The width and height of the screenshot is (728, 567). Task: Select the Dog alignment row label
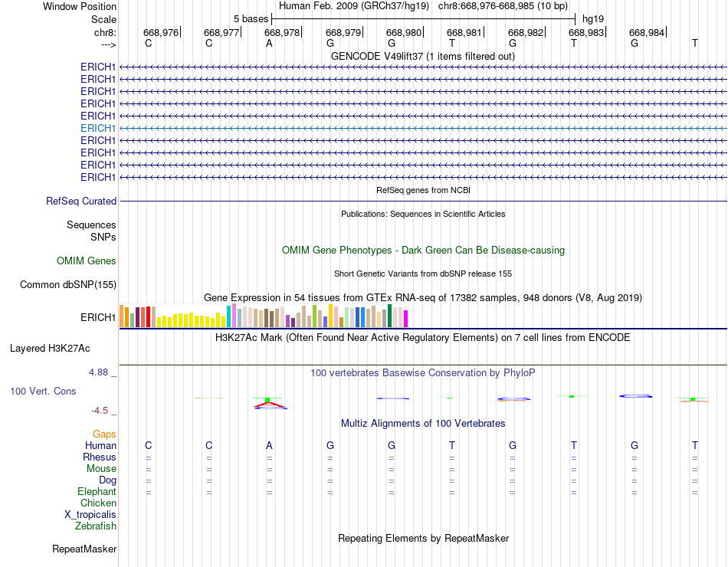click(x=107, y=480)
